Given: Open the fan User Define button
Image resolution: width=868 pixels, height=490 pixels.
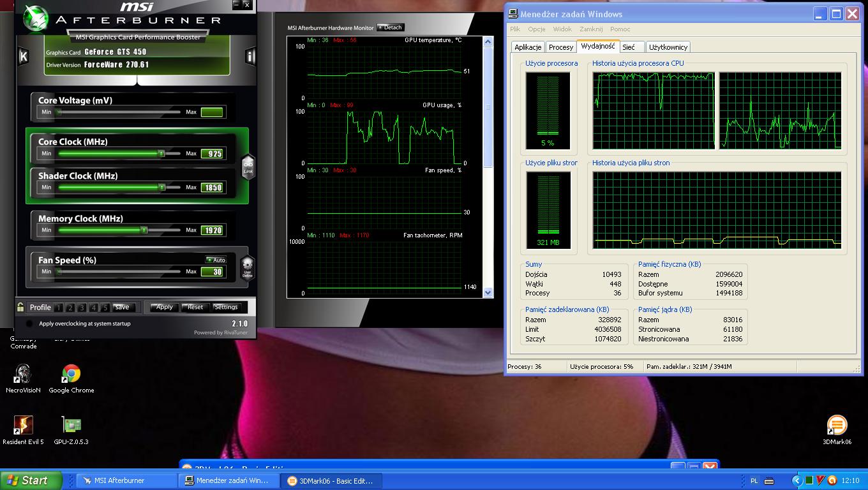Looking at the screenshot, I should click(x=248, y=268).
